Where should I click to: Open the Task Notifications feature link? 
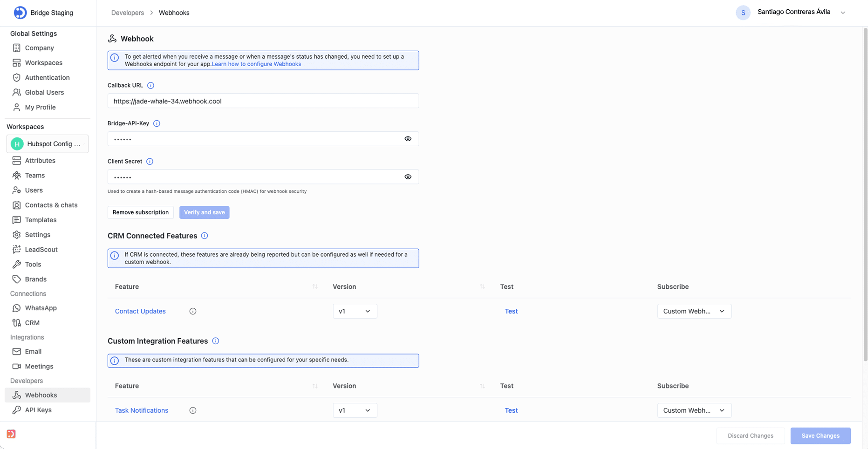click(142, 410)
